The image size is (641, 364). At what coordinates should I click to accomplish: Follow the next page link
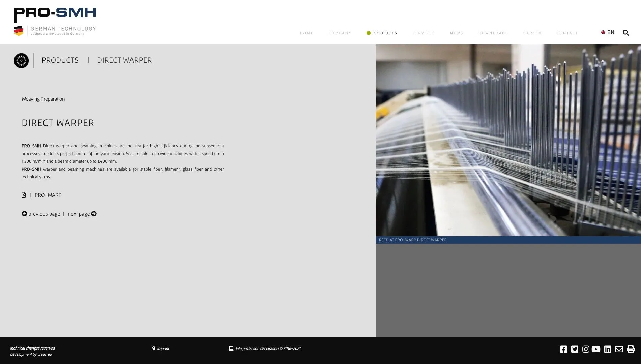point(82,214)
